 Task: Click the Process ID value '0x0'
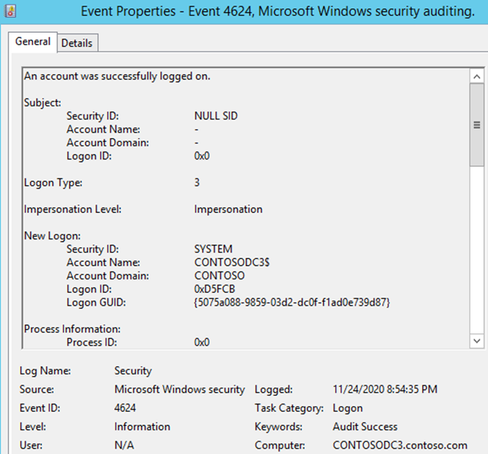202,342
